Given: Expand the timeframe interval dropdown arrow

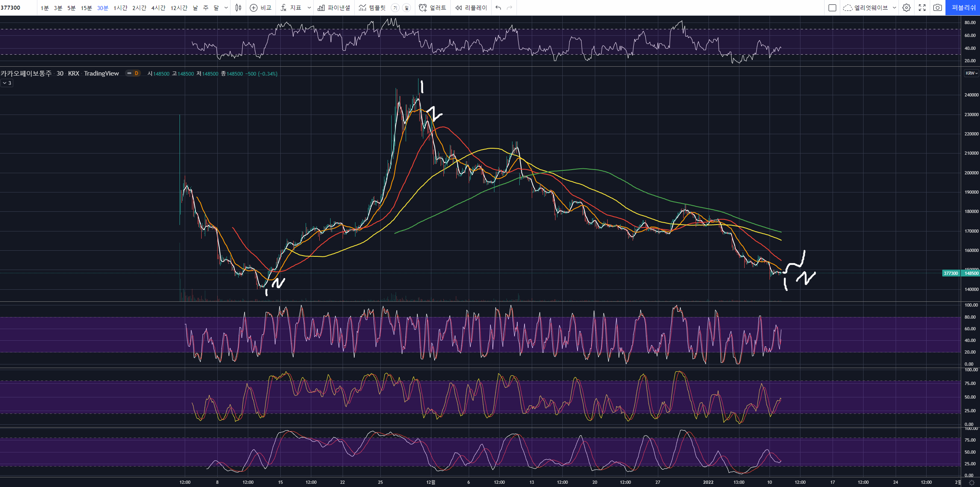Looking at the screenshot, I should tap(226, 8).
